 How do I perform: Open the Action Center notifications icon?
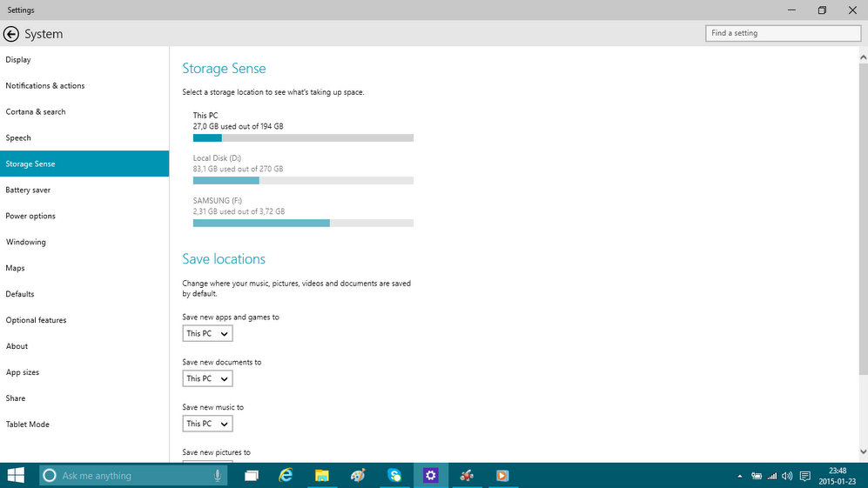coord(805,476)
